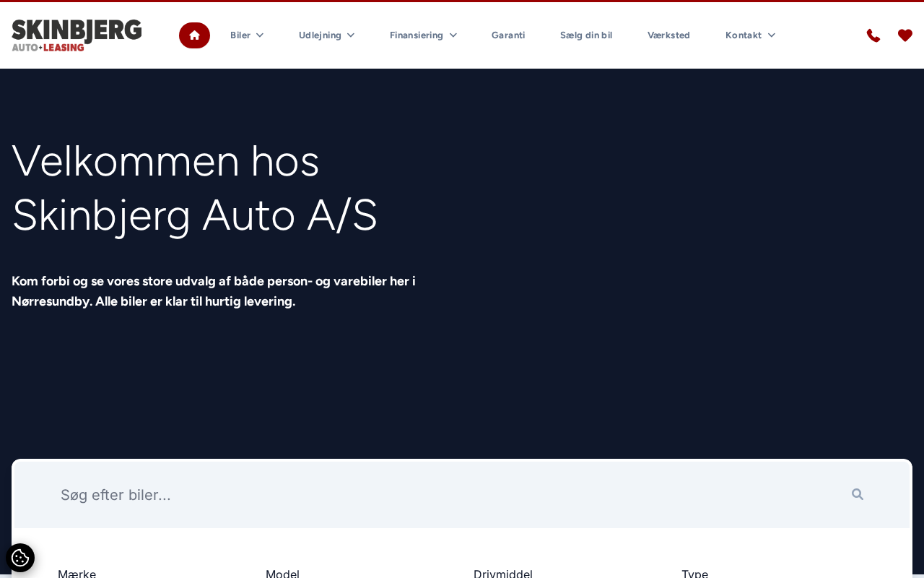924x578 pixels.
Task: Click the Skinbjerg Auto Leasing logo
Action: 77,35
